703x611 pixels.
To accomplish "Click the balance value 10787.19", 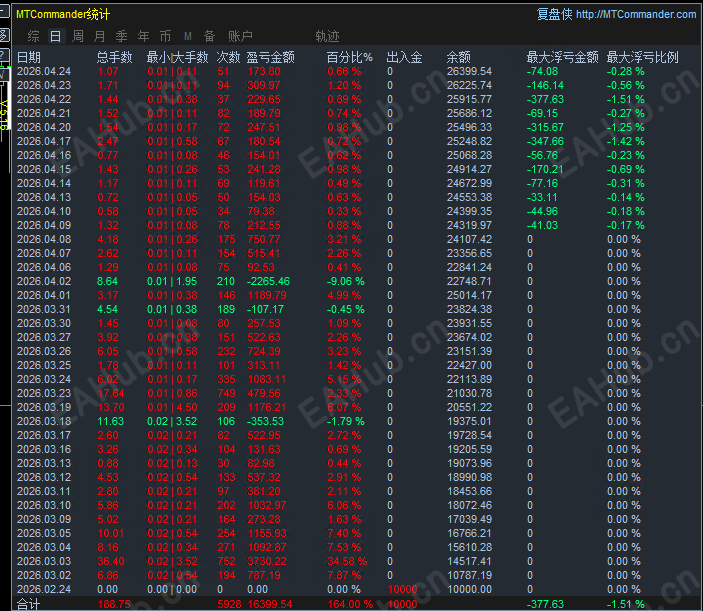I will click(469, 575).
